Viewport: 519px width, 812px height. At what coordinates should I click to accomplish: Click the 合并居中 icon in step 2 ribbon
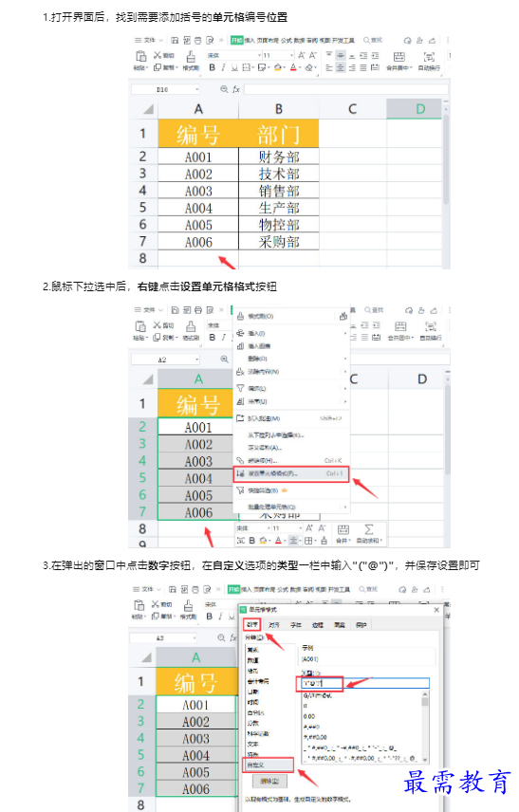(400, 326)
